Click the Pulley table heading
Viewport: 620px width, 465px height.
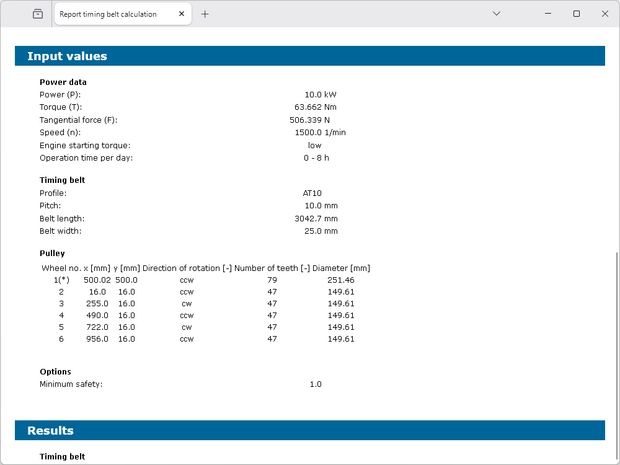point(52,253)
